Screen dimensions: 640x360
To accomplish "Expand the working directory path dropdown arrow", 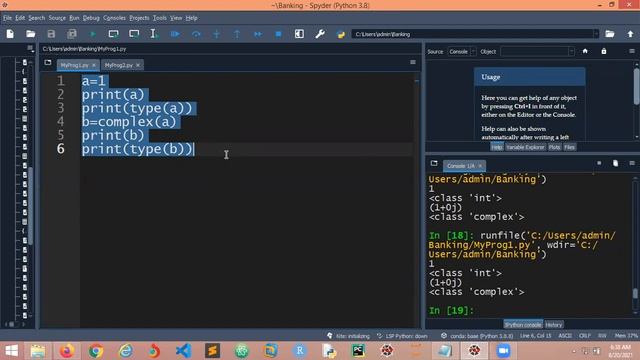I will click(x=596, y=34).
